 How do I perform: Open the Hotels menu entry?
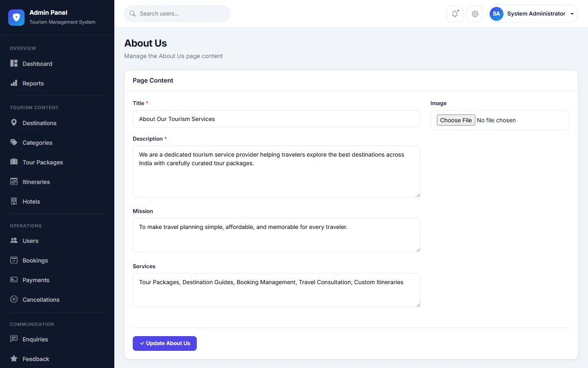point(57,202)
